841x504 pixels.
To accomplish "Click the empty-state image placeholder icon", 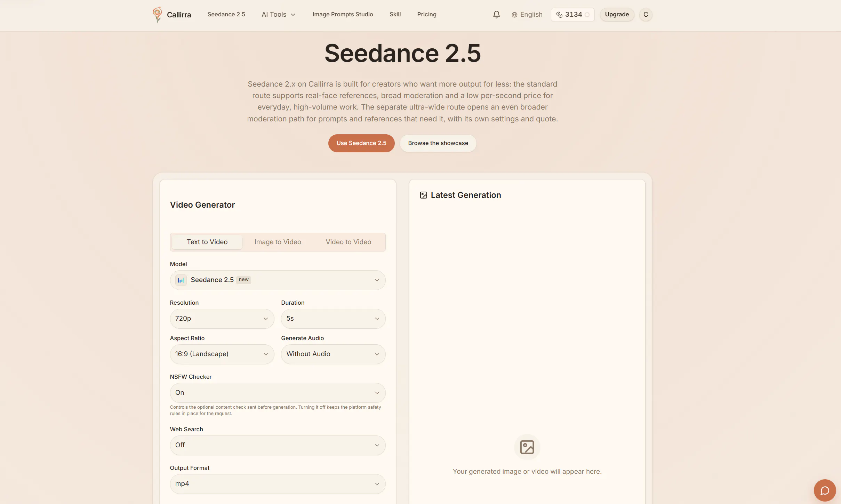I will click(527, 447).
